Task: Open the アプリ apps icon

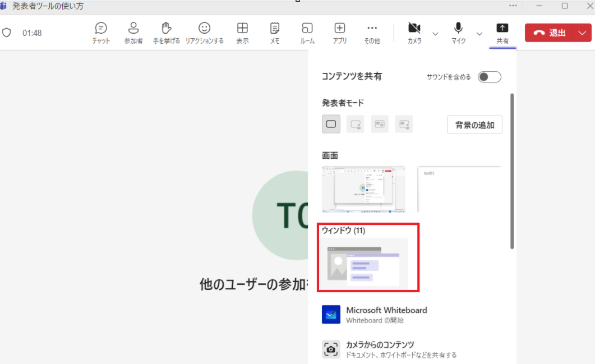Action: click(339, 33)
